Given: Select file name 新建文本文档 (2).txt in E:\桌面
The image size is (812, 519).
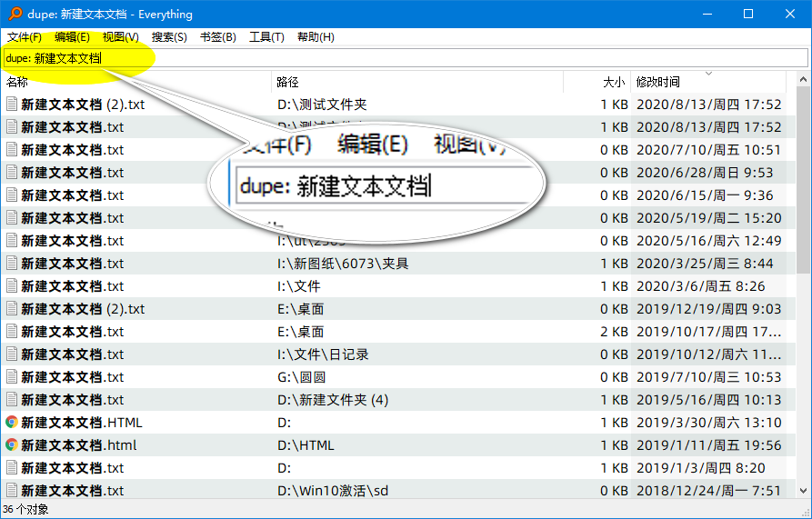Looking at the screenshot, I should click(83, 309).
